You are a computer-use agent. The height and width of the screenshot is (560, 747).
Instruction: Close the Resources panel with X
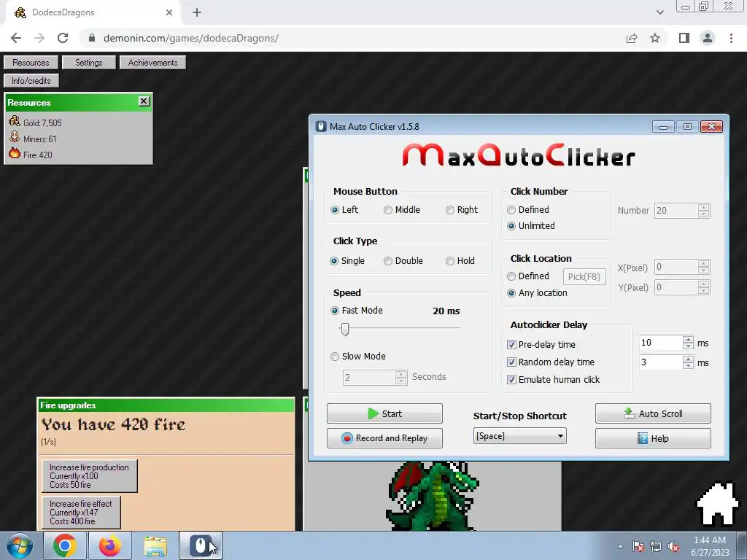[144, 101]
